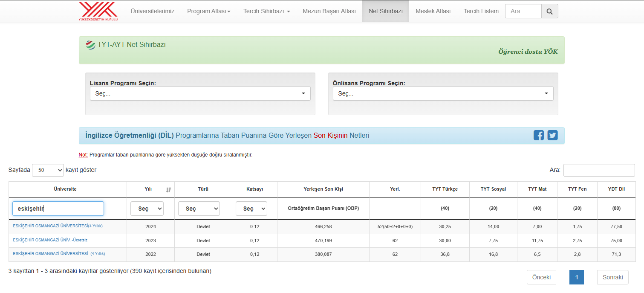This screenshot has width=644, height=293.
Task: Click the TYT Sosyal column header
Action: (493, 189)
